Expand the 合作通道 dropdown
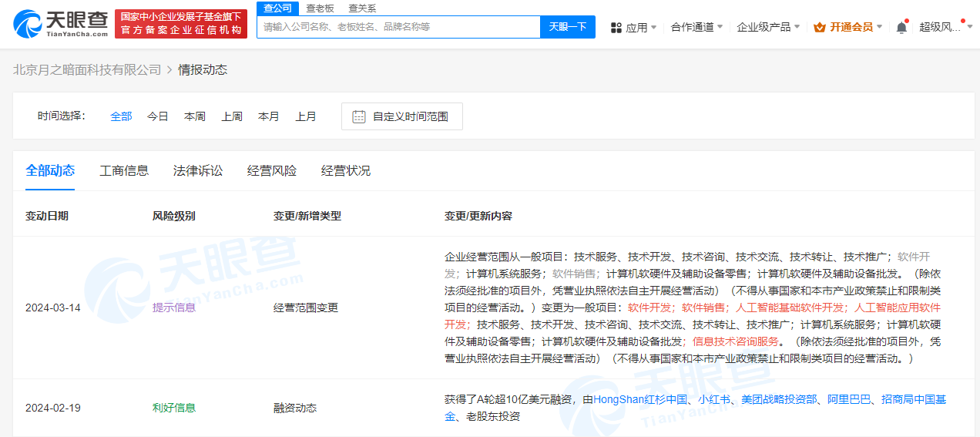980x437 pixels. point(696,27)
